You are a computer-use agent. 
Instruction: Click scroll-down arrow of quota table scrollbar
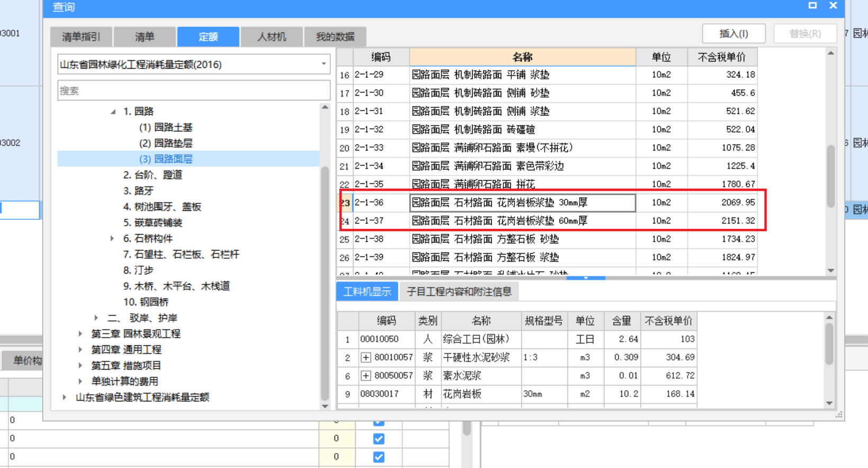tap(831, 271)
